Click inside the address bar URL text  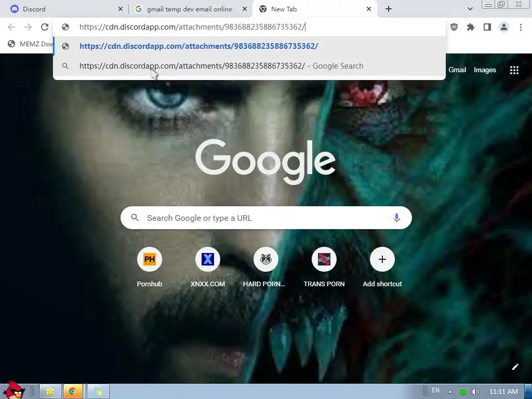192,27
